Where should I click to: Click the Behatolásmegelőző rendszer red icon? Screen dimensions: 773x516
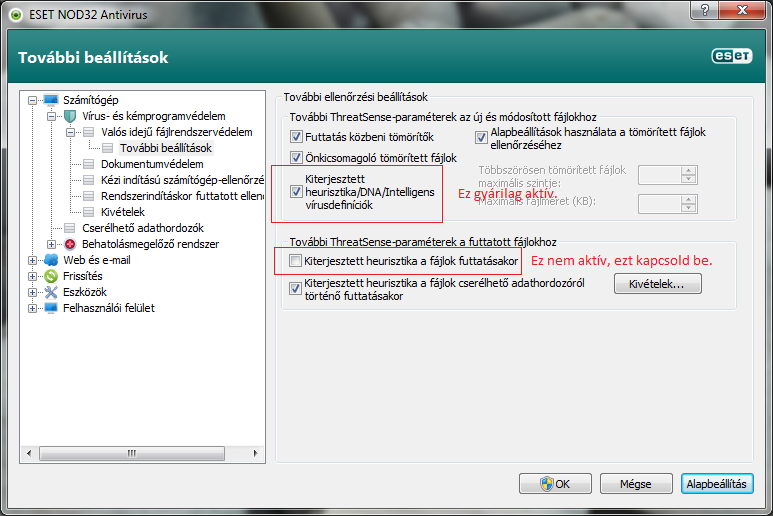tap(70, 244)
